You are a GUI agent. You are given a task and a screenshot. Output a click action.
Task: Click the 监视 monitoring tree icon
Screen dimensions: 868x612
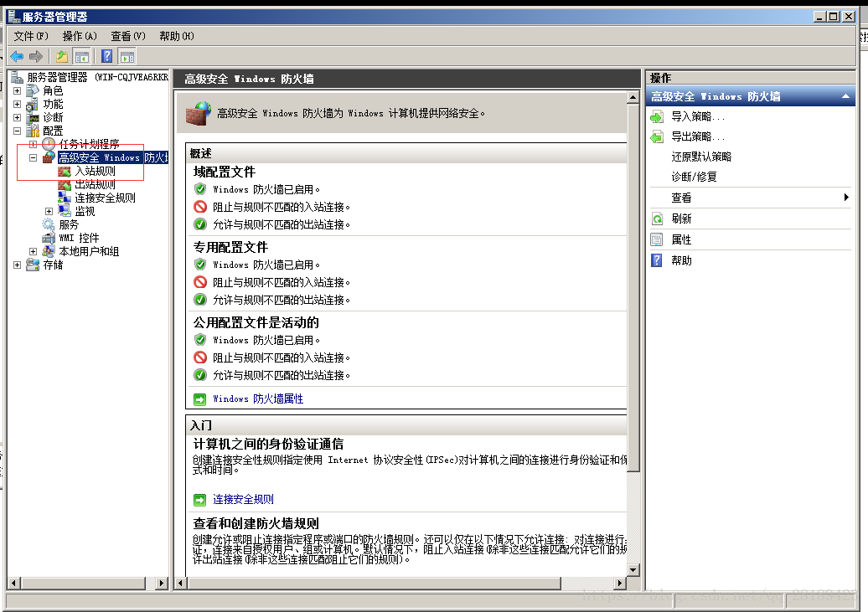pos(65,211)
